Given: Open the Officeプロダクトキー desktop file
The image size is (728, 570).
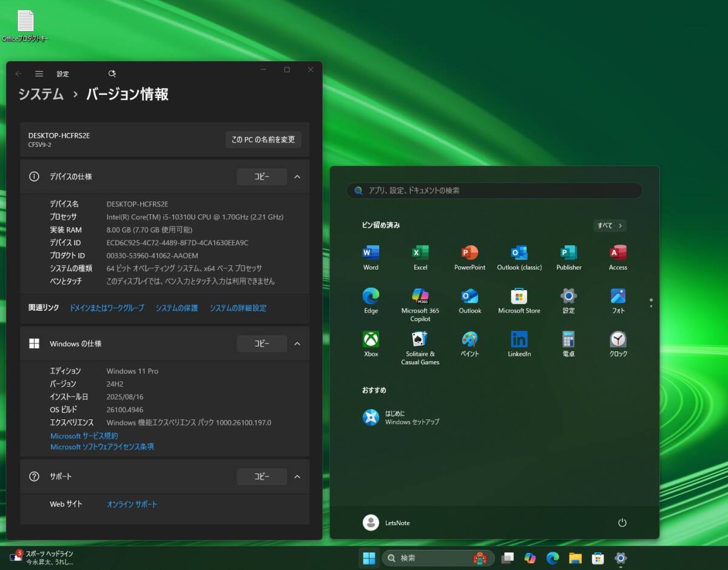Looking at the screenshot, I should coord(25,25).
